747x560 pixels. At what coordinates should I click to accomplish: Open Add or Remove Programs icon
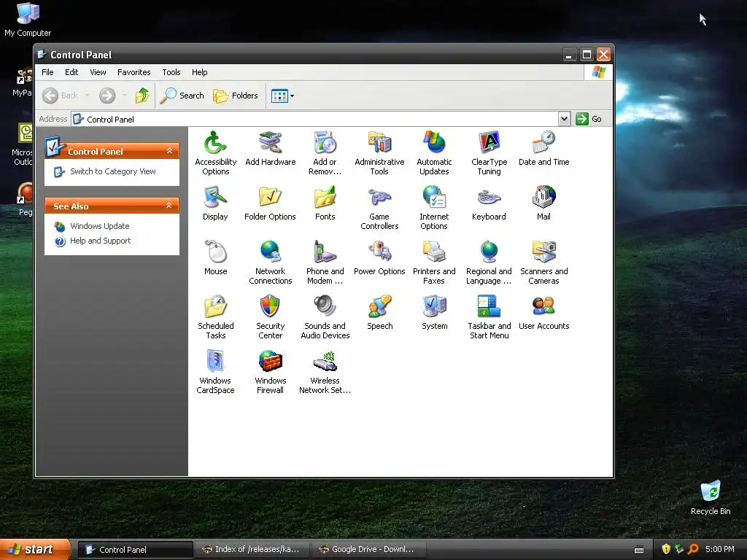[x=325, y=153]
